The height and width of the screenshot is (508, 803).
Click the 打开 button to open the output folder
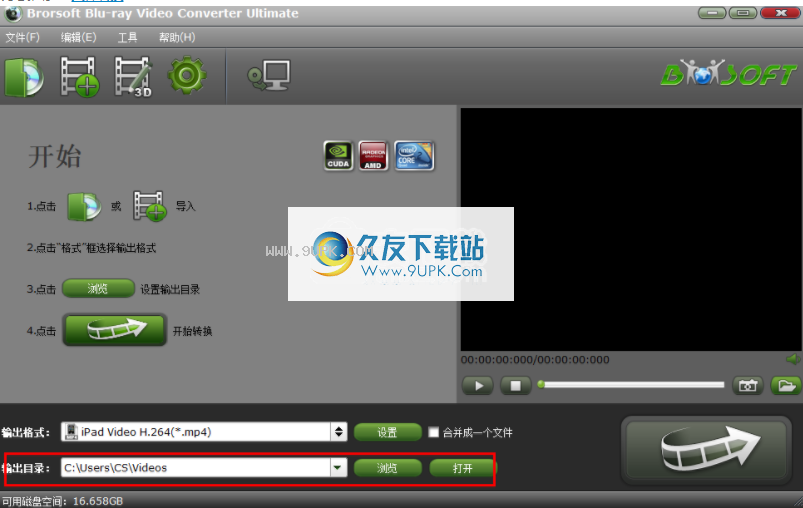pos(462,468)
